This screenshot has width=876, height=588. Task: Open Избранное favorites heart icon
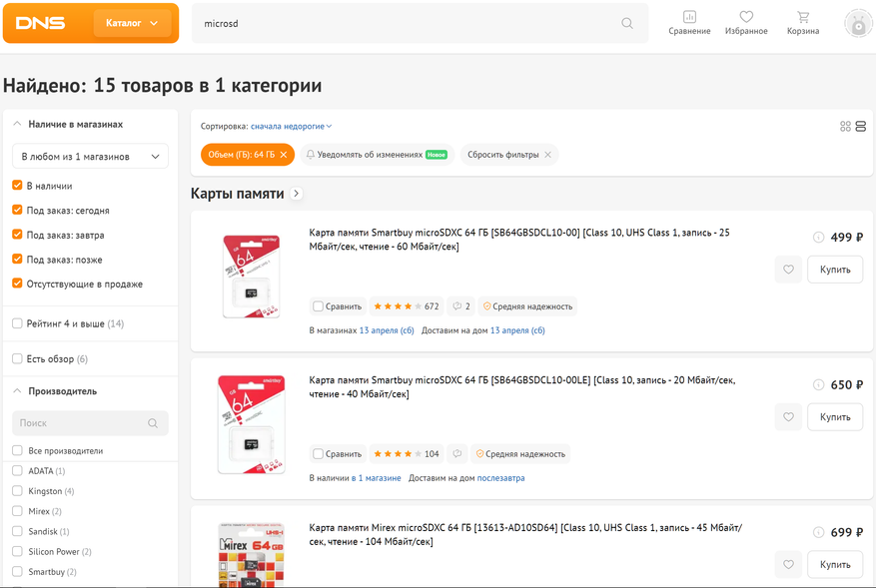[x=746, y=22]
